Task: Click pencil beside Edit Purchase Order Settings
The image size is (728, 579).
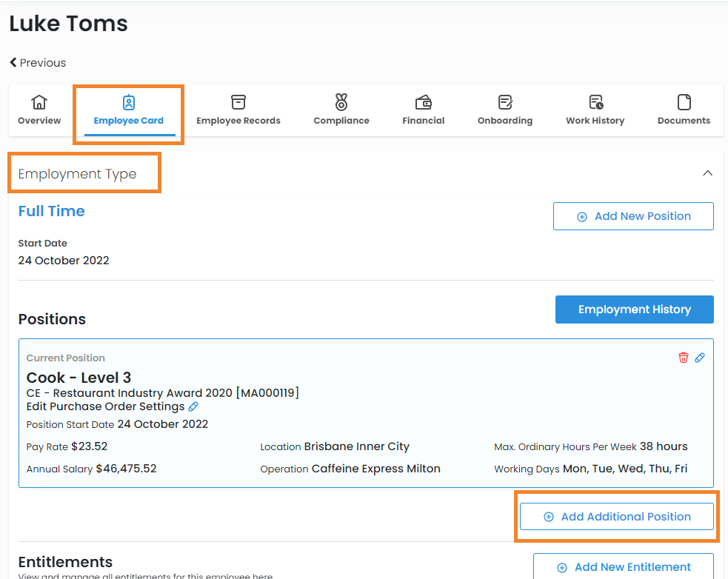Action: [193, 406]
